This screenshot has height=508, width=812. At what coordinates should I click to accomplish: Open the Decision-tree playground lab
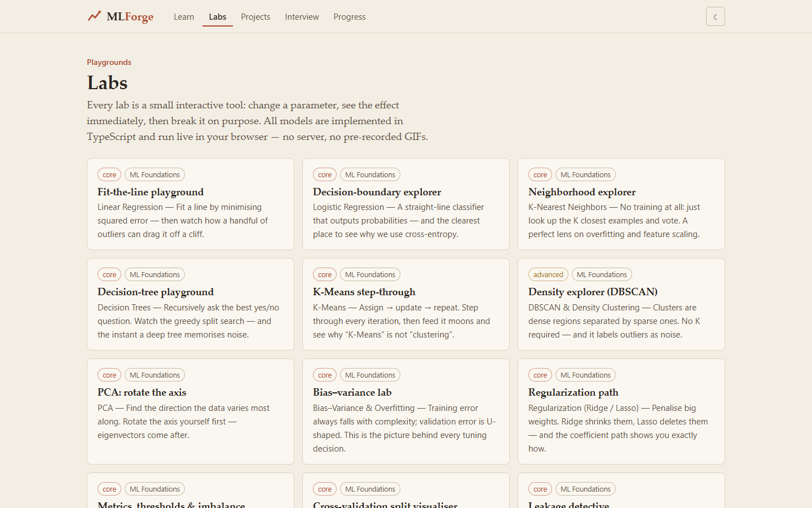point(191,304)
